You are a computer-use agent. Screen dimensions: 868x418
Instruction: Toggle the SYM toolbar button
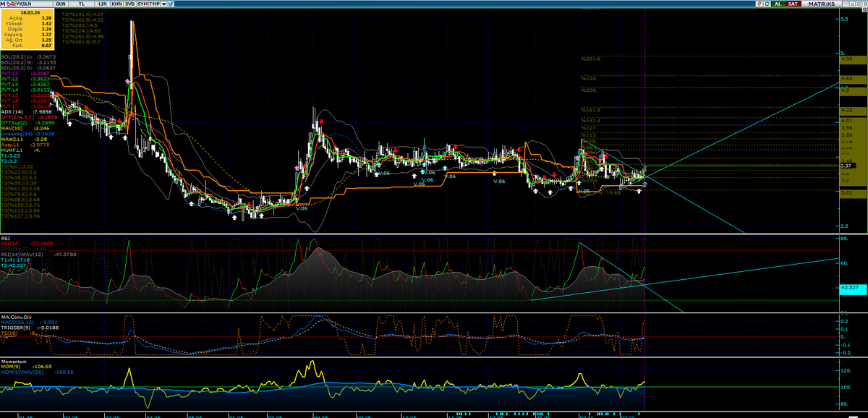142,4
